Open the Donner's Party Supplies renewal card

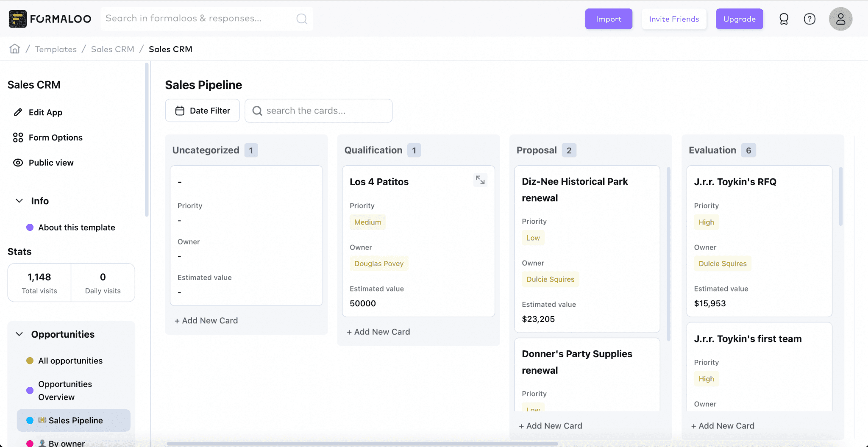[587, 375]
